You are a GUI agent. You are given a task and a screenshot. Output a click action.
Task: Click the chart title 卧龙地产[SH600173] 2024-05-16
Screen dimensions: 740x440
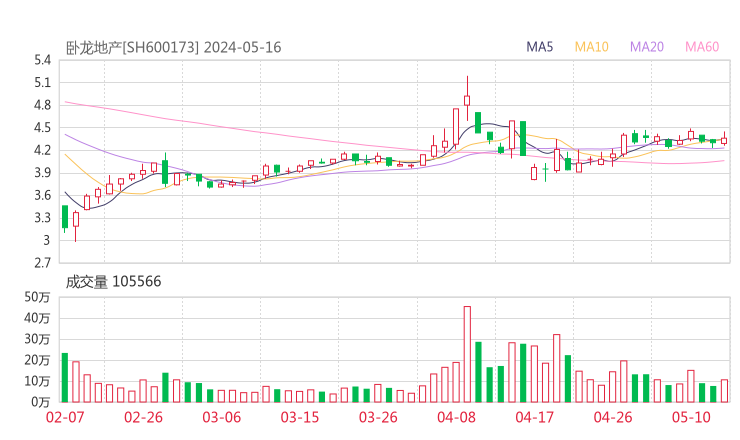[x=173, y=48]
